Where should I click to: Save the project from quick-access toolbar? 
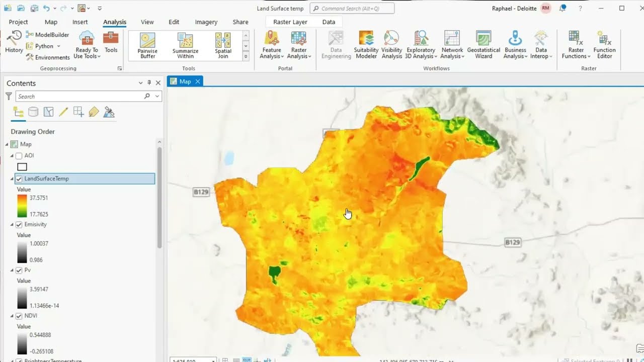34,8
